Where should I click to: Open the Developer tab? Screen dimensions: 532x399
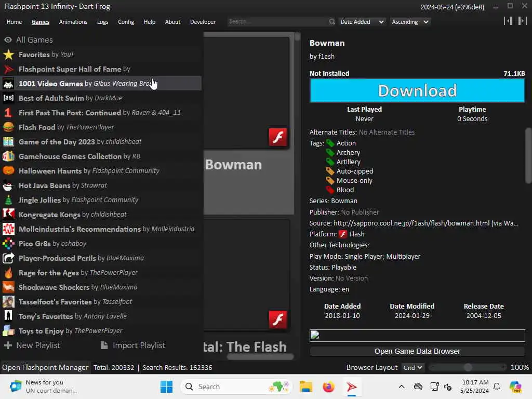tap(203, 22)
